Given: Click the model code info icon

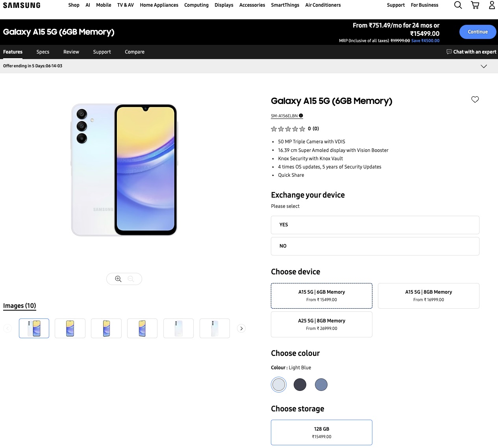Looking at the screenshot, I should point(301,116).
